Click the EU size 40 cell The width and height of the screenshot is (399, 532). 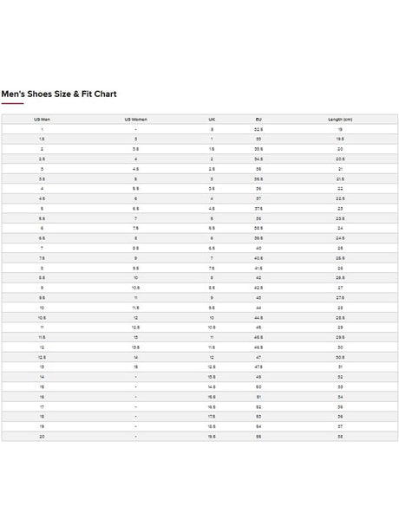tap(258, 249)
